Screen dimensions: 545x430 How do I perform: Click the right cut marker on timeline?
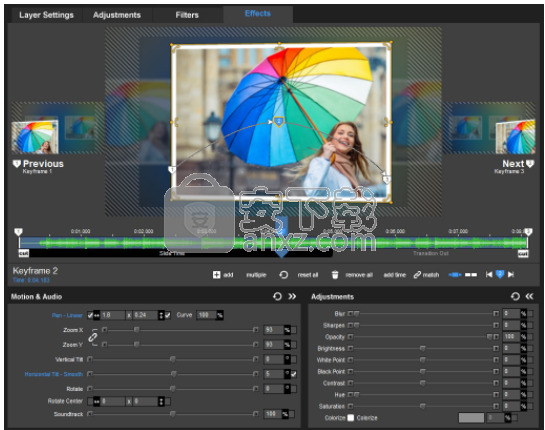coord(523,253)
